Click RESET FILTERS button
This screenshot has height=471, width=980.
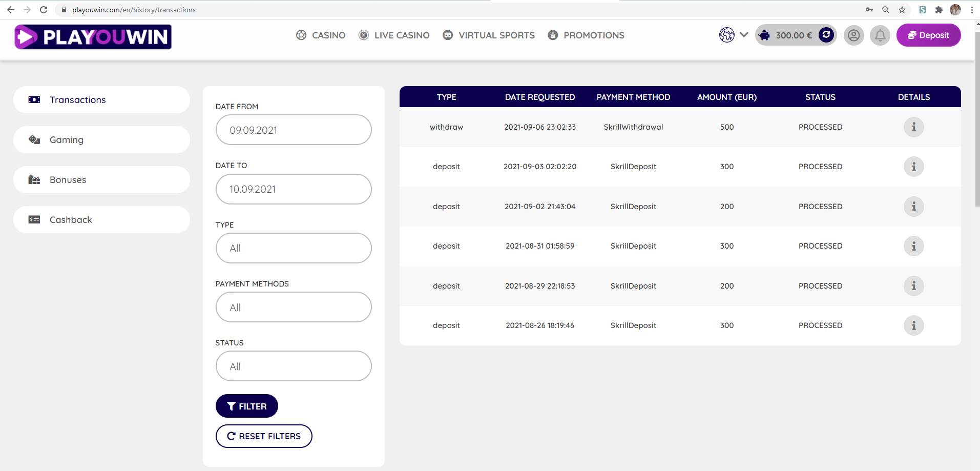(x=264, y=436)
